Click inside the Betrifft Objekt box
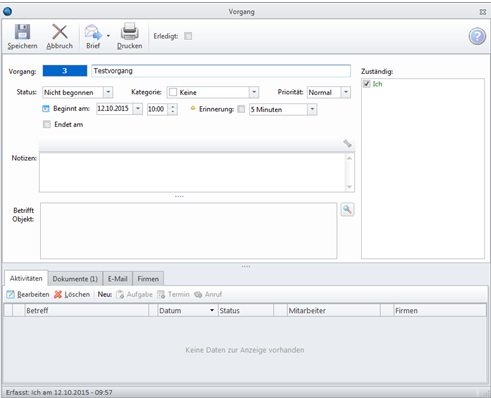491x398 pixels. [189, 231]
